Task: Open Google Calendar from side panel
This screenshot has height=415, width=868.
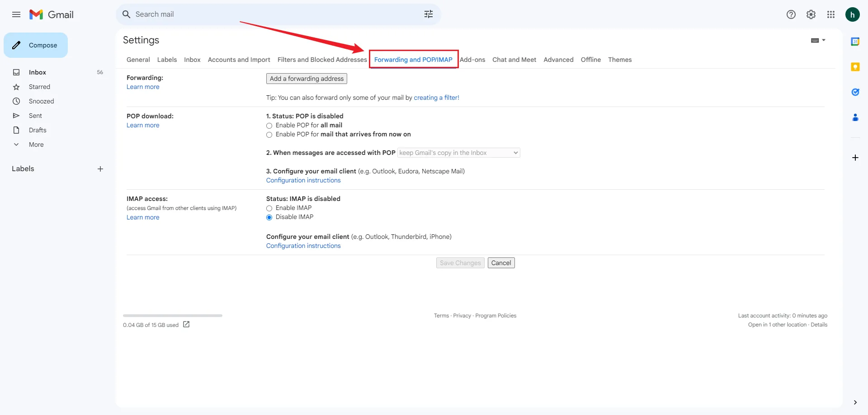Action: tap(855, 42)
